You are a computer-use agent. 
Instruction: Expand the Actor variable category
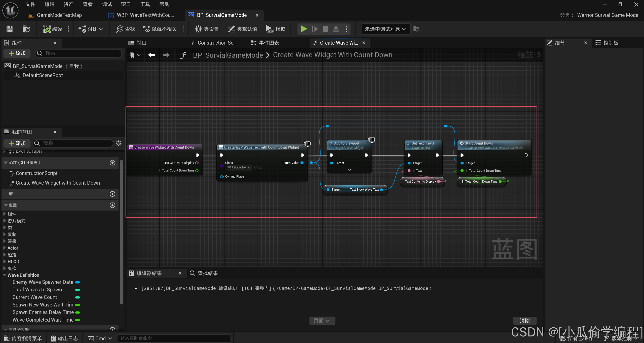tap(5, 248)
